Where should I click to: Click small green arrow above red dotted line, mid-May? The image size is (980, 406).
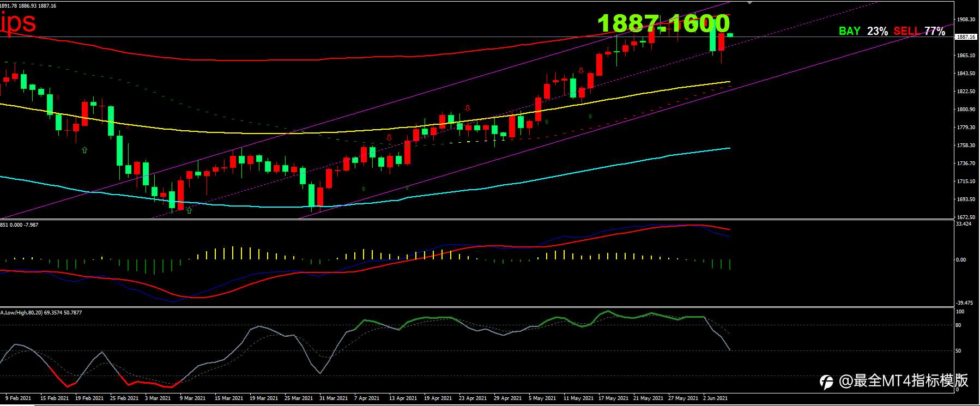590,116
